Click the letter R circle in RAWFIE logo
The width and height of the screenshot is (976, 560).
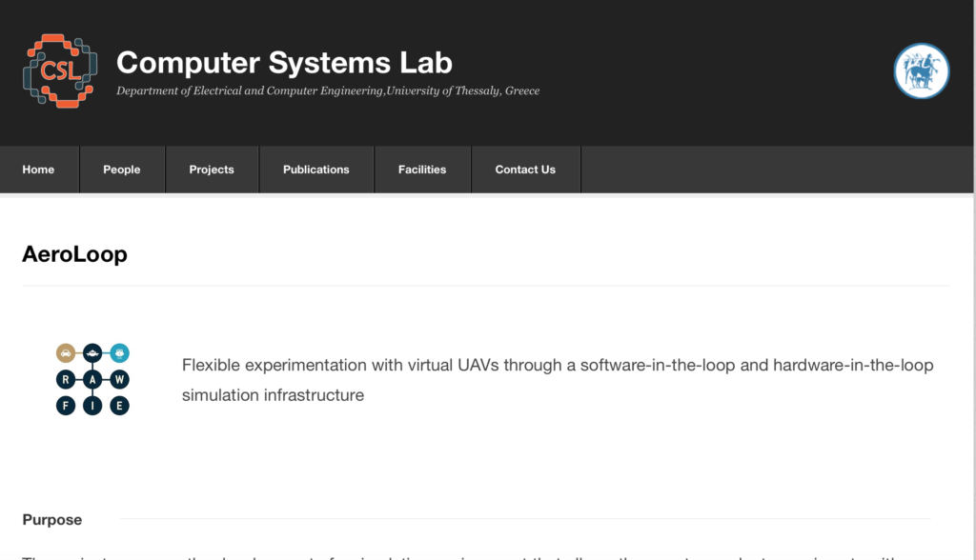pyautogui.click(x=66, y=380)
